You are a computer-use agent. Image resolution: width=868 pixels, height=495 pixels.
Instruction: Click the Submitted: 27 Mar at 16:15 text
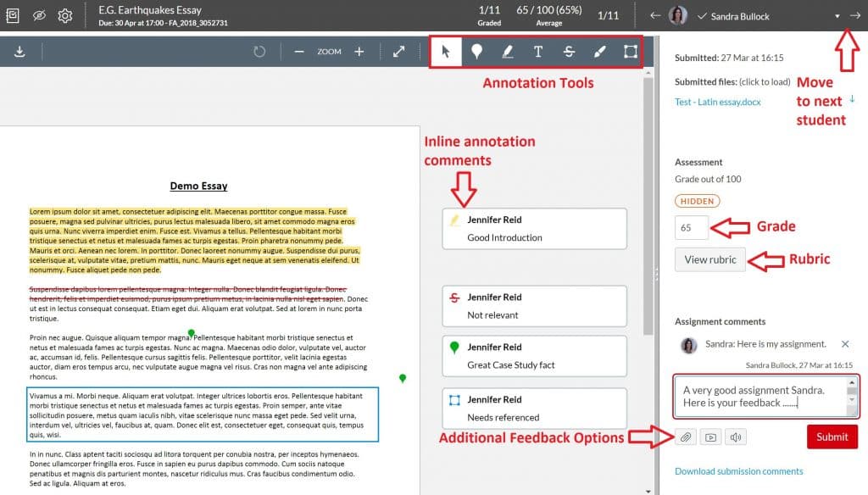[x=728, y=58]
